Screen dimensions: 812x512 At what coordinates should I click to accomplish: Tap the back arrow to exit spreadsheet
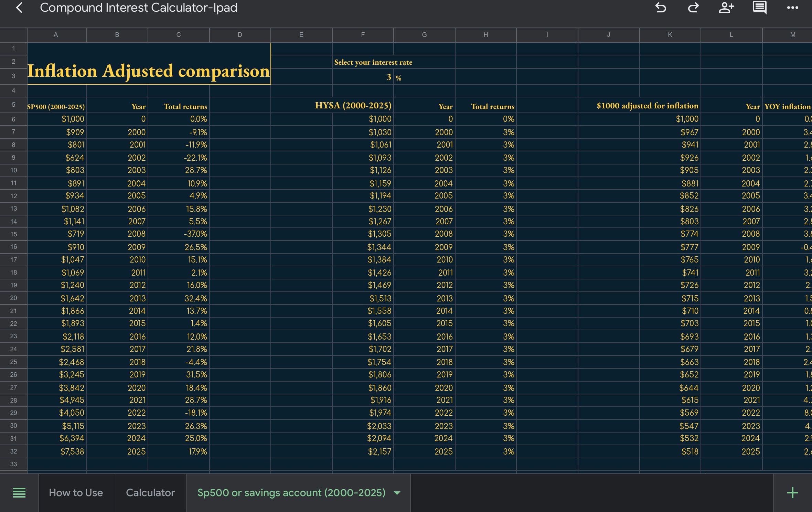click(19, 8)
